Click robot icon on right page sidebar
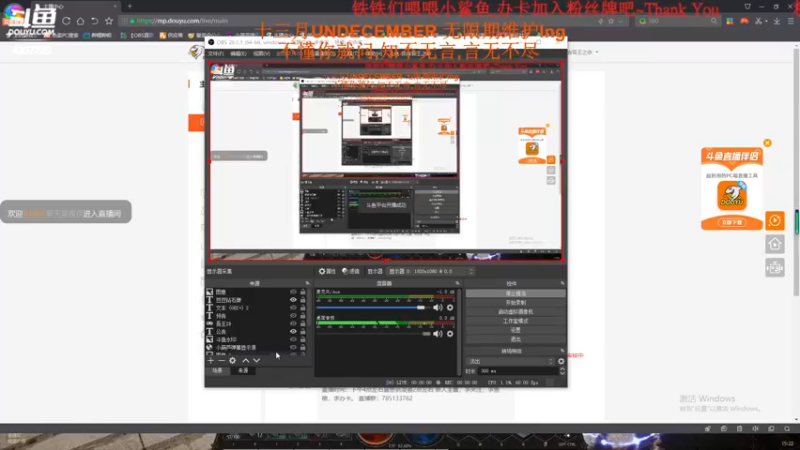Screen dimensions: 800x450 [774, 267]
